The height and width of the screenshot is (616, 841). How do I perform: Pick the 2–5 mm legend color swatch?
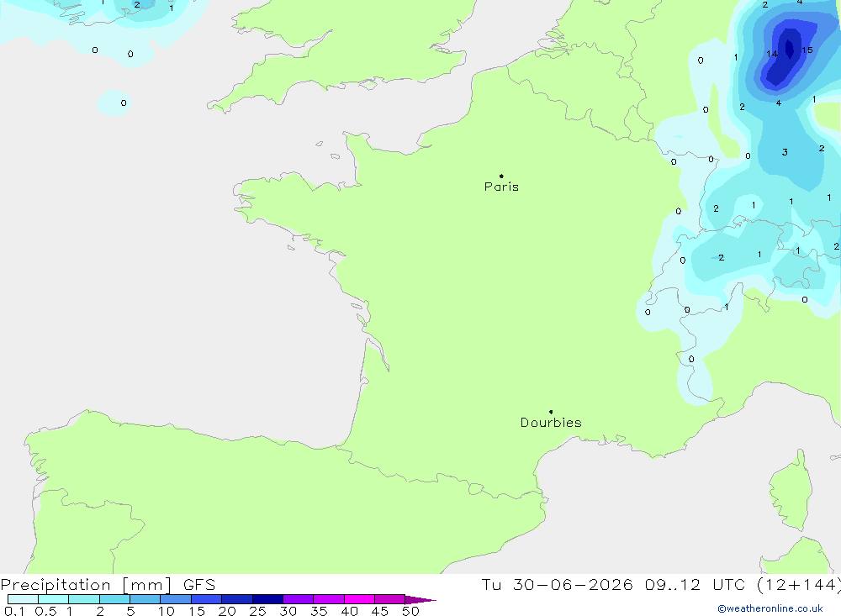[114, 599]
